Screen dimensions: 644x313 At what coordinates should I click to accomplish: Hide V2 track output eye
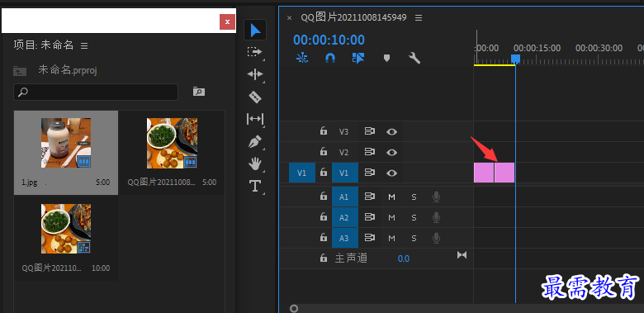(392, 153)
